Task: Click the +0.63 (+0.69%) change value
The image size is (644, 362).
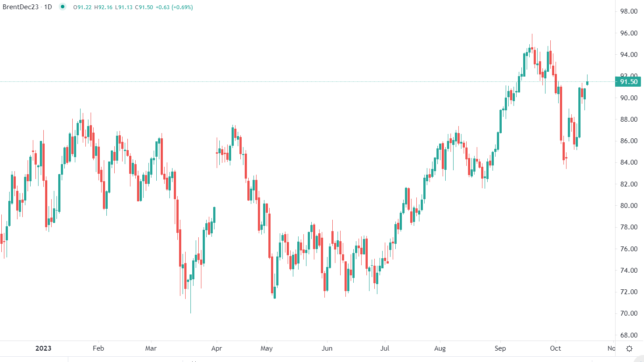Action: pyautogui.click(x=174, y=7)
